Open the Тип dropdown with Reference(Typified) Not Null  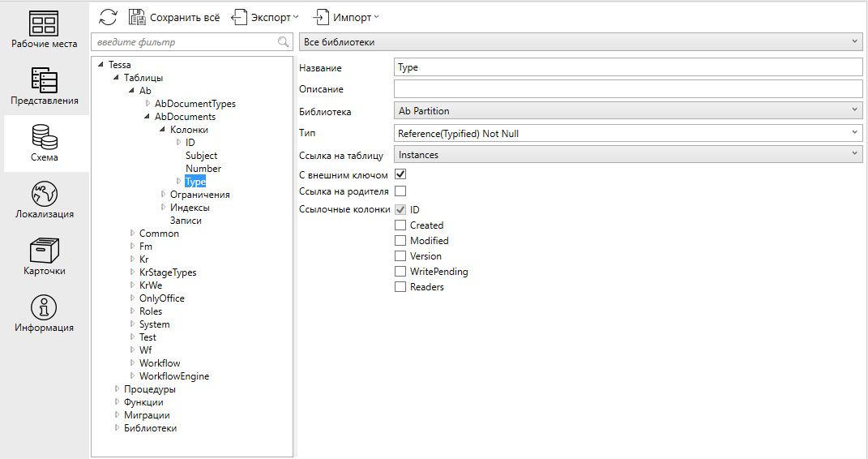point(627,133)
